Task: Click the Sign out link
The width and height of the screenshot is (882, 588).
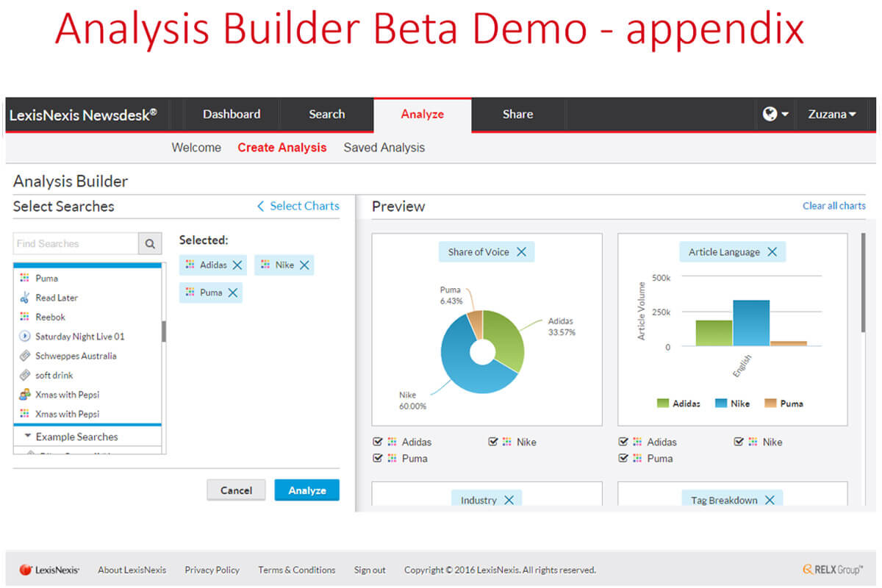Action: pos(370,570)
